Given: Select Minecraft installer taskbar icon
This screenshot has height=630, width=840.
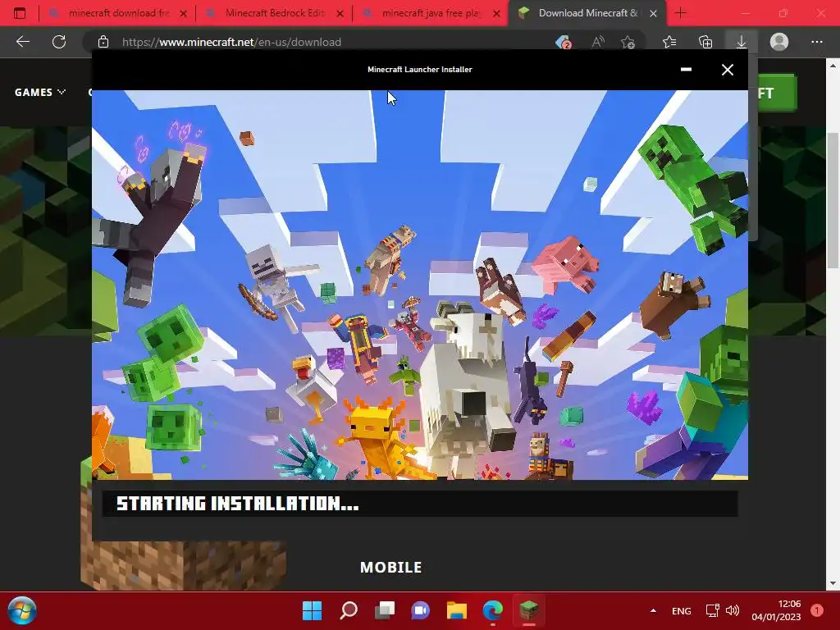Looking at the screenshot, I should click(x=529, y=610).
